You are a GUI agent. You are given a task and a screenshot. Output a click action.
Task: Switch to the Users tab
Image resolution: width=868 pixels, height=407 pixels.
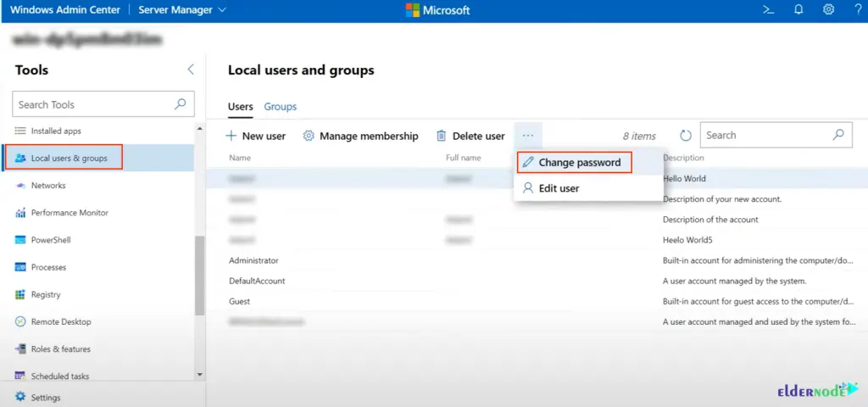[240, 107]
